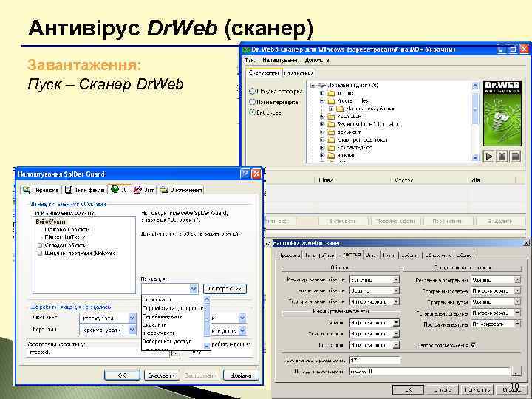532x399 pixels.
Task: Open the infected objects action dropdown
Action: click(375, 279)
